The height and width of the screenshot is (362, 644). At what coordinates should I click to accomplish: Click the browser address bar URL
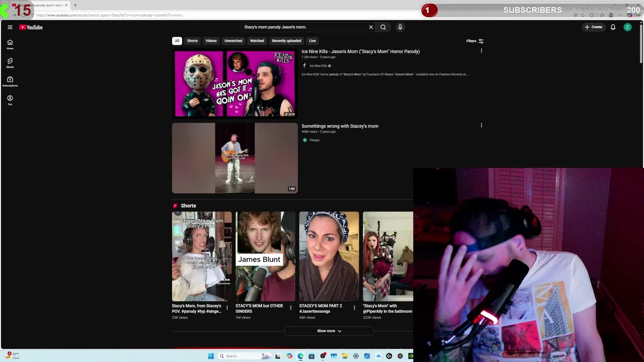pyautogui.click(x=109, y=15)
